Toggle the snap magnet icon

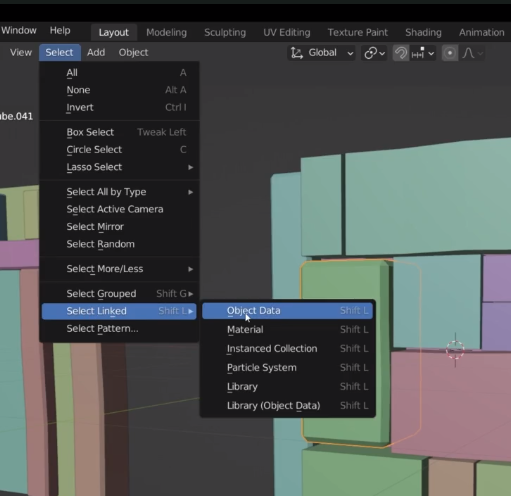401,53
